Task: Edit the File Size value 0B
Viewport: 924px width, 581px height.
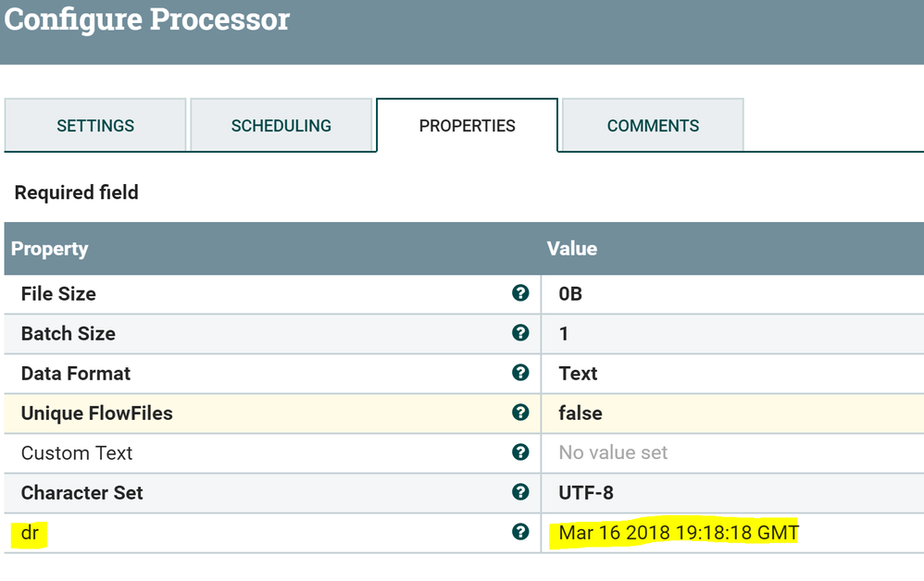Action: 570,294
